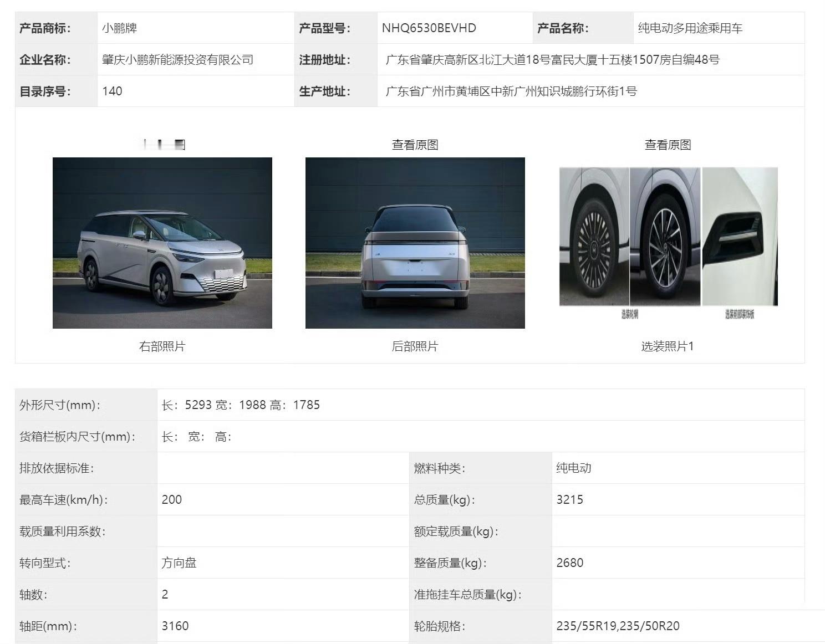Image resolution: width=825 pixels, height=644 pixels.
Task: Click the 准拖挂车总质量(kg) label
Action: click(x=468, y=594)
